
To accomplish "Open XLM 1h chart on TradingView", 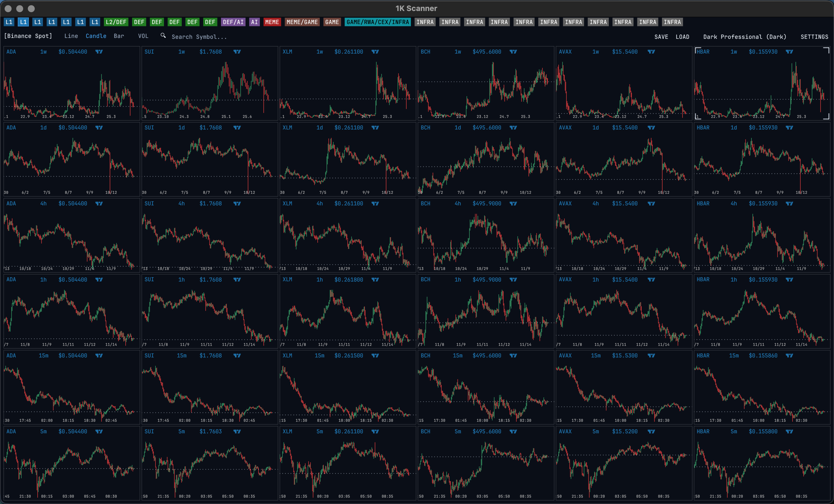I will point(376,280).
